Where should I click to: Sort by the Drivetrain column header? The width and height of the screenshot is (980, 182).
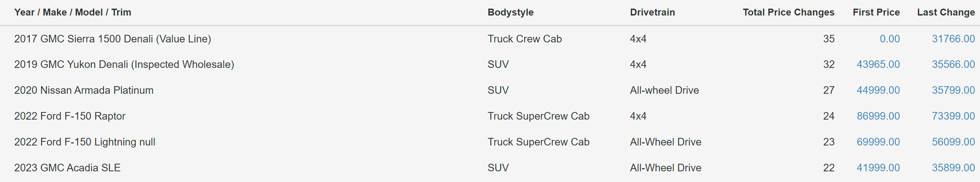[652, 12]
